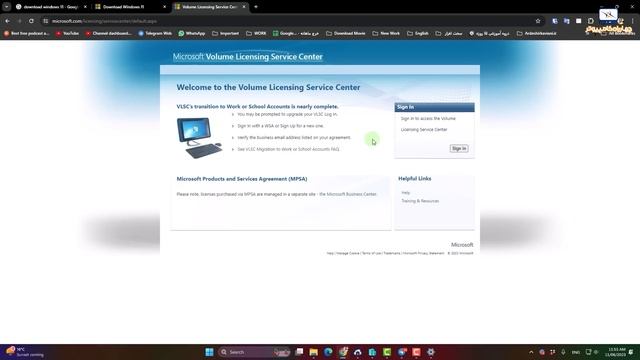Click the Sign In button
Image resolution: width=640 pixels, height=360 pixels.
click(459, 149)
